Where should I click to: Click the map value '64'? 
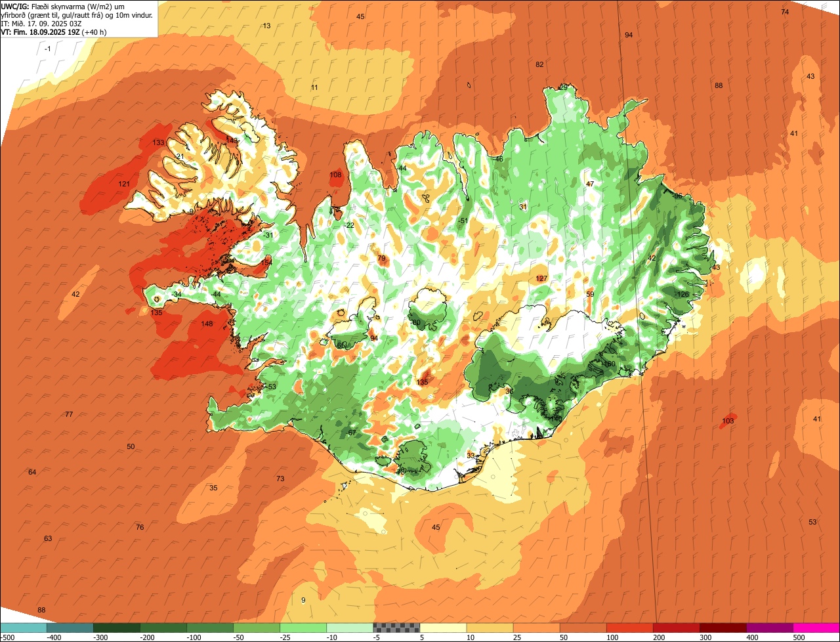point(32,472)
